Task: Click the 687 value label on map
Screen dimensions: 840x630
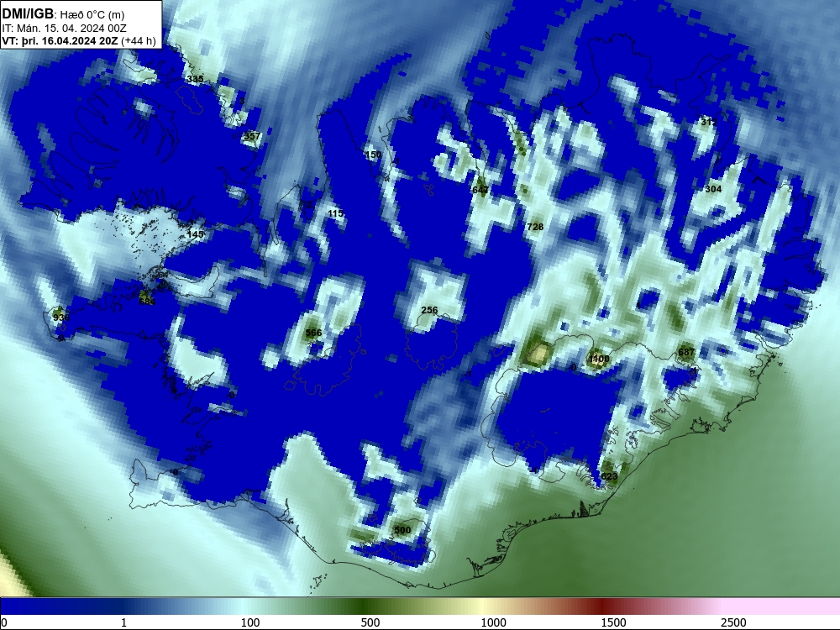Action: 686,352
